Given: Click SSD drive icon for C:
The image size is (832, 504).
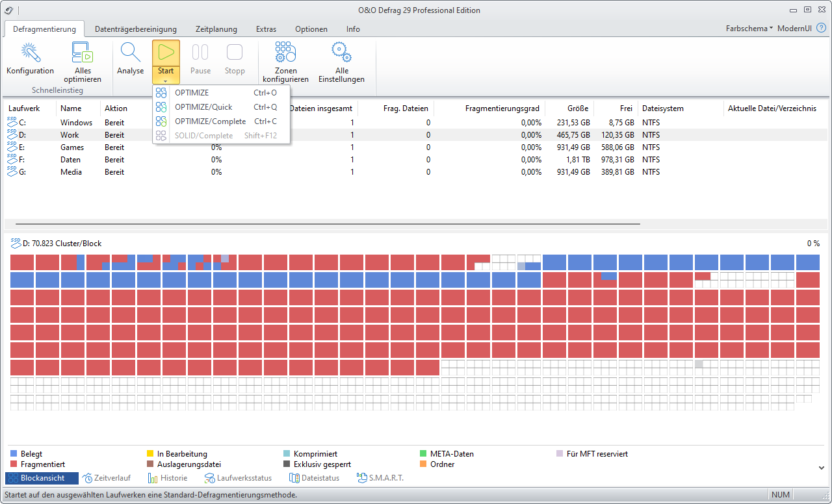Looking at the screenshot, I should coord(12,122).
